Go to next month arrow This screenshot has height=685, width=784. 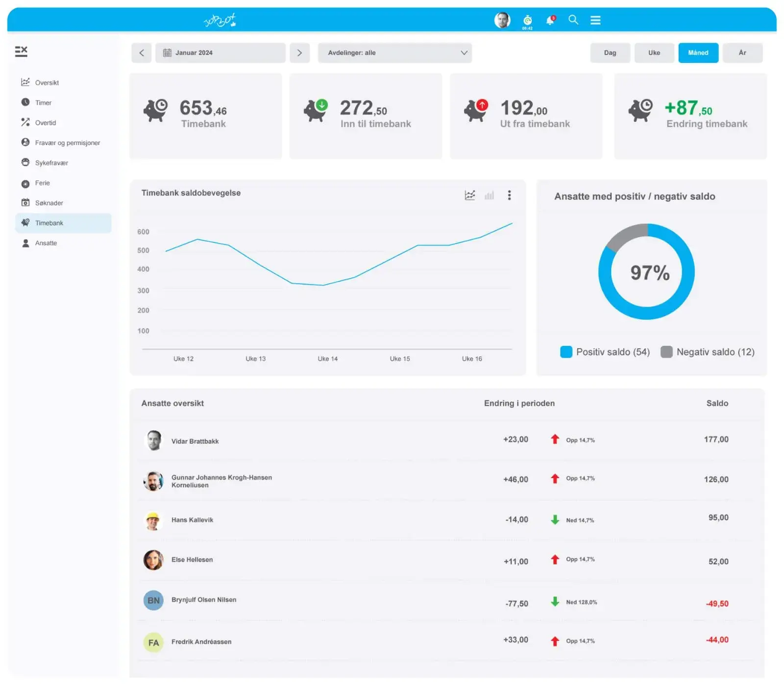pos(299,53)
